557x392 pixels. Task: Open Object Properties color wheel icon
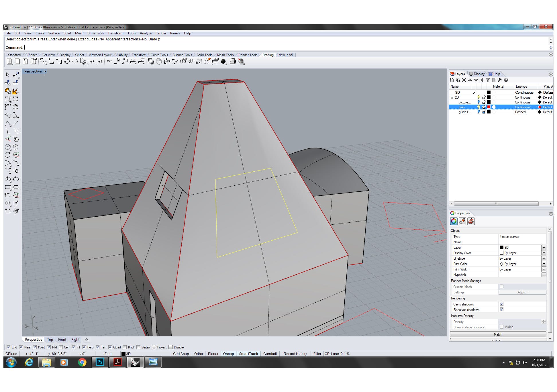tap(454, 221)
